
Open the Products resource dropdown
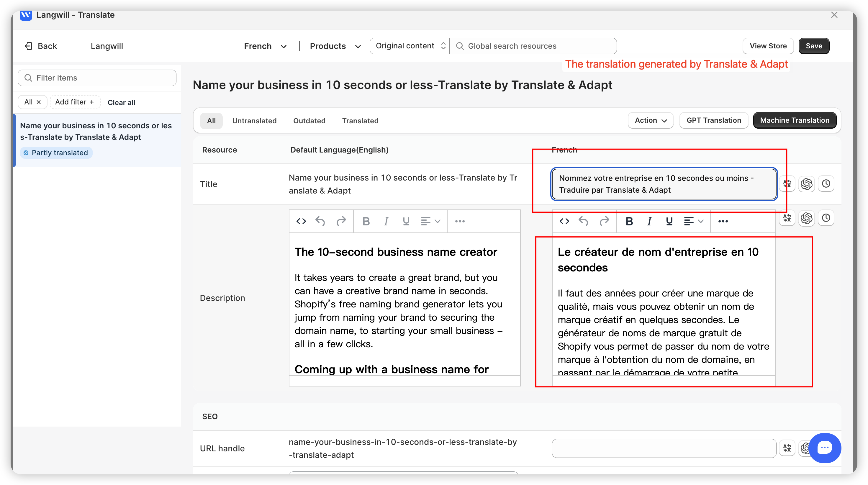(x=335, y=46)
